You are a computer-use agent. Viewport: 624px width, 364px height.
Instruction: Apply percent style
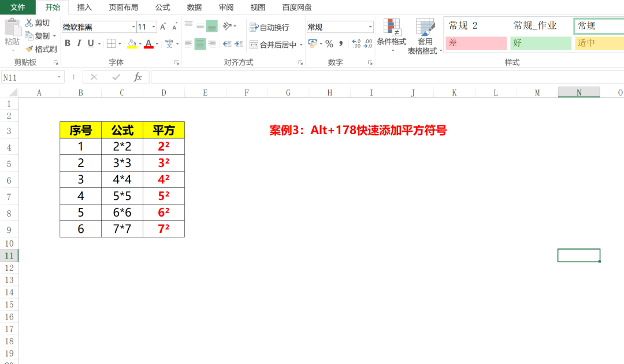point(329,44)
